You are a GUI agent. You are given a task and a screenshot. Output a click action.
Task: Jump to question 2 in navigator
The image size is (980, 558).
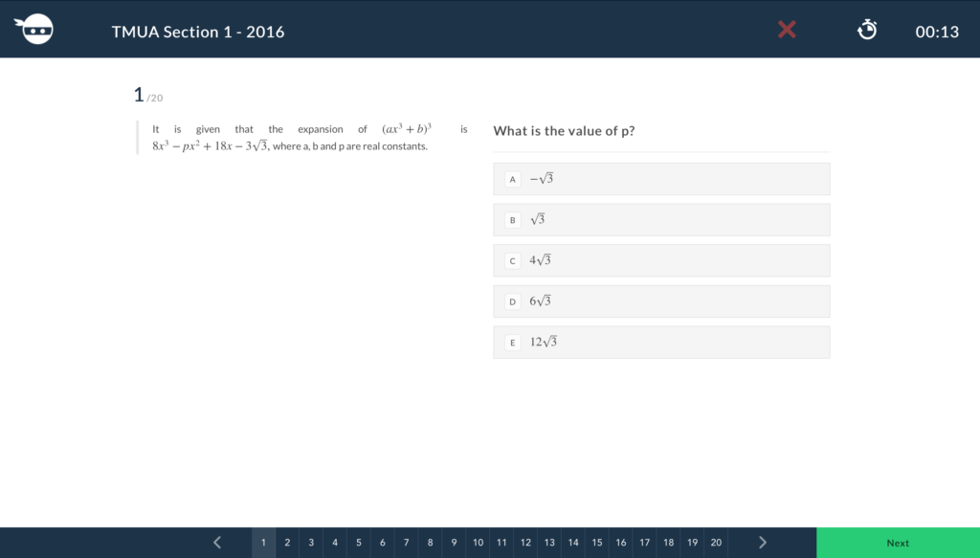(287, 543)
